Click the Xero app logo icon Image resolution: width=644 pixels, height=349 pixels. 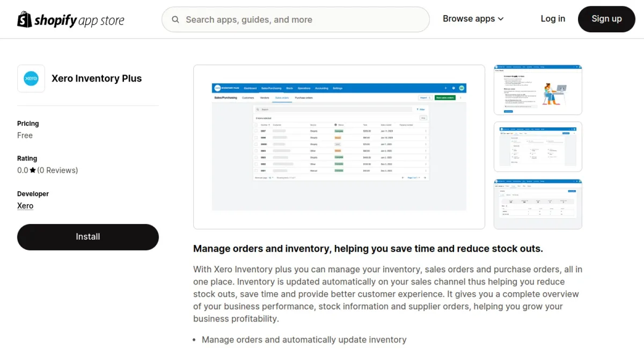click(31, 78)
